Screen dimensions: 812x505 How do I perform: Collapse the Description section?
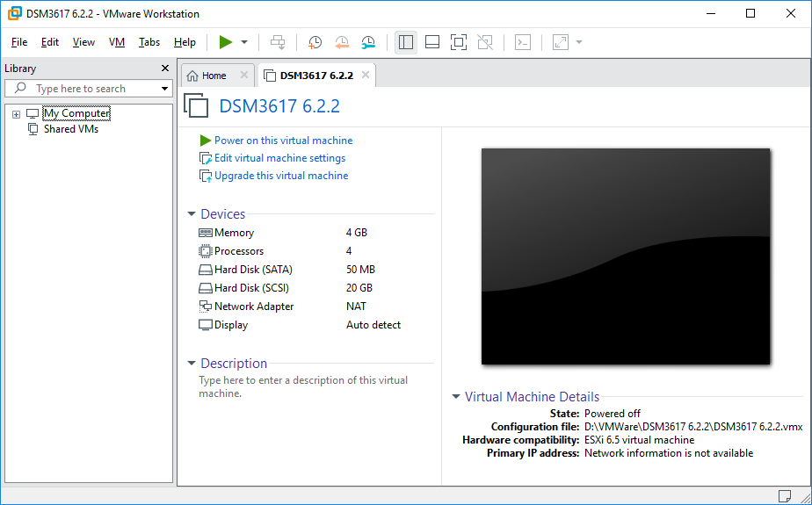[192, 364]
